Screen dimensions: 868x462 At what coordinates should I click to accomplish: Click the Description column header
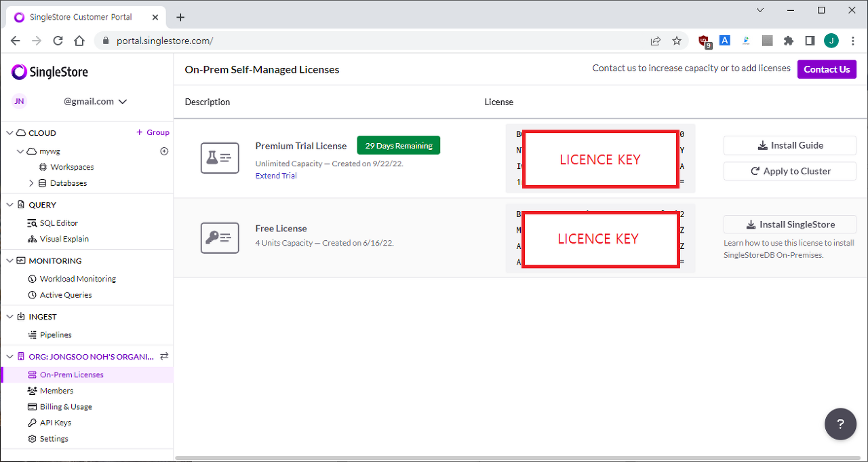pyautogui.click(x=208, y=102)
